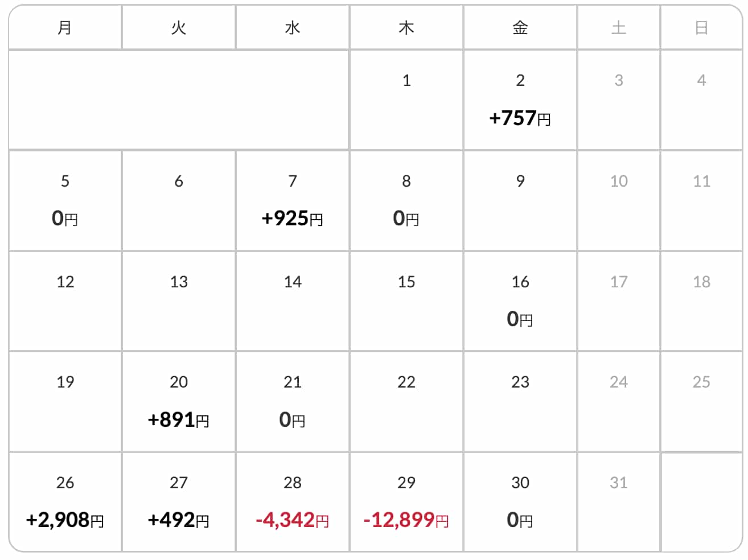The height and width of the screenshot is (560, 748).
Task: Click the greyed-out day 31 cell
Action: tap(619, 503)
